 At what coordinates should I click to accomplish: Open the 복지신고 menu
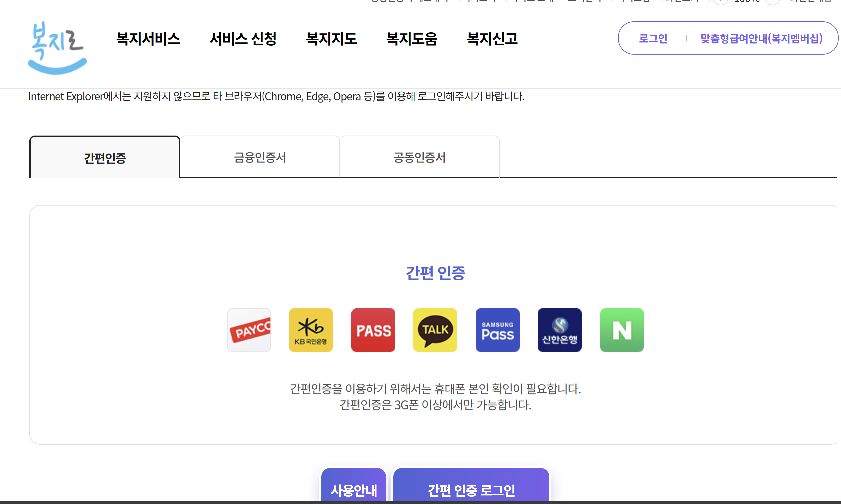(492, 39)
